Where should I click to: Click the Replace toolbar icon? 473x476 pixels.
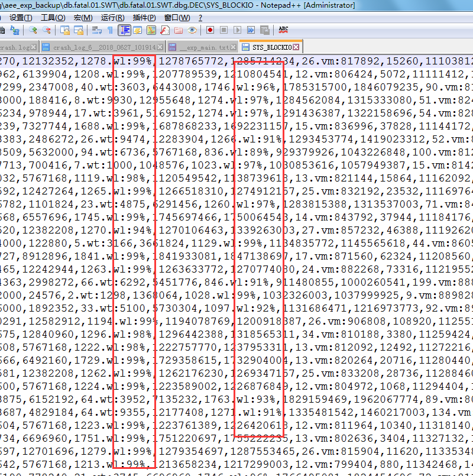pos(15,30)
